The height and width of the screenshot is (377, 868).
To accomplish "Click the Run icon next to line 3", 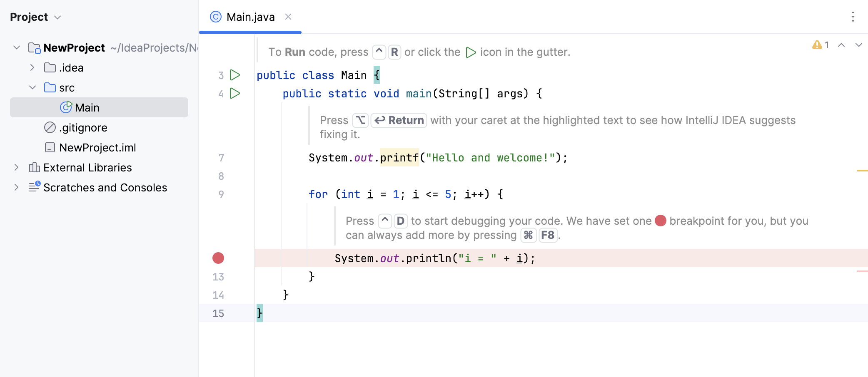I will (x=235, y=75).
